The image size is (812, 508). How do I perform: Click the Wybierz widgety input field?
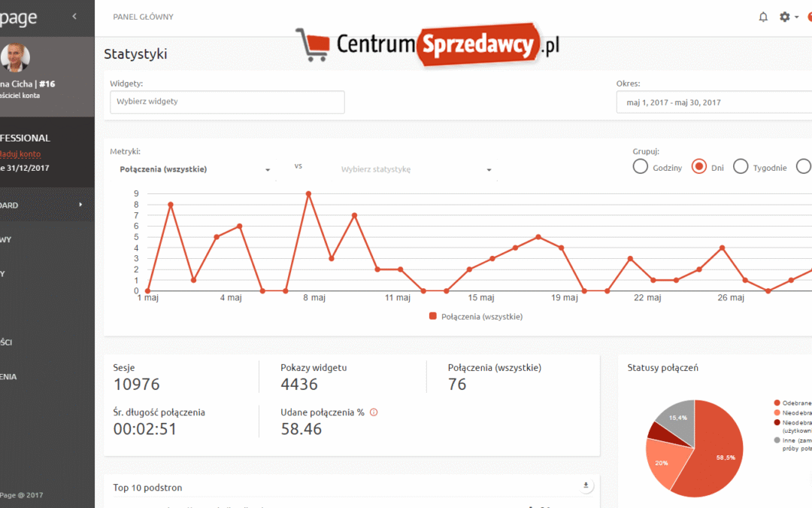(x=227, y=102)
